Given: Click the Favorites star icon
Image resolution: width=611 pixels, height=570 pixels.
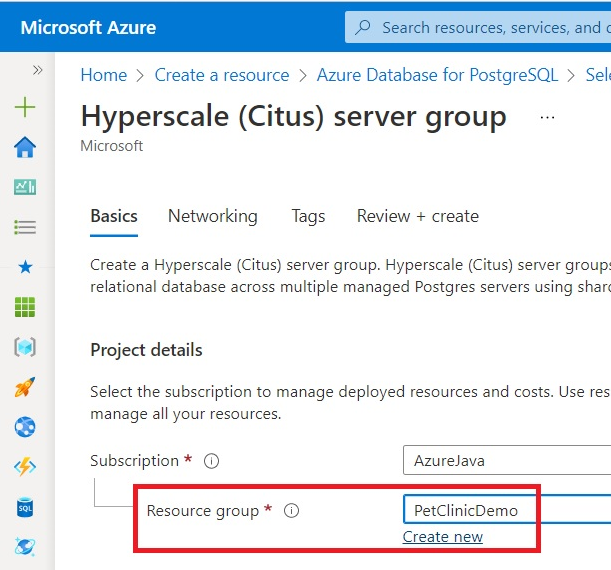Looking at the screenshot, I should click(x=25, y=267).
